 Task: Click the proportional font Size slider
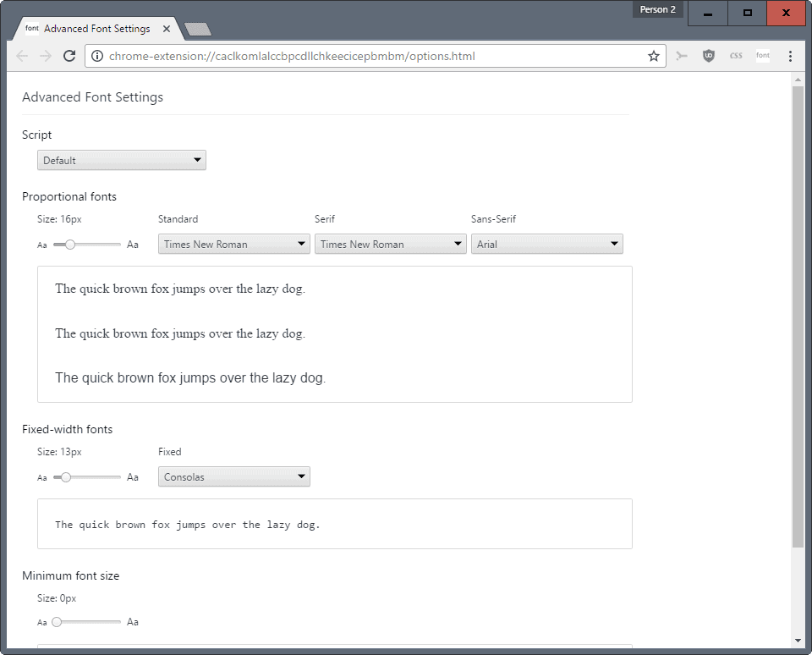coord(87,244)
